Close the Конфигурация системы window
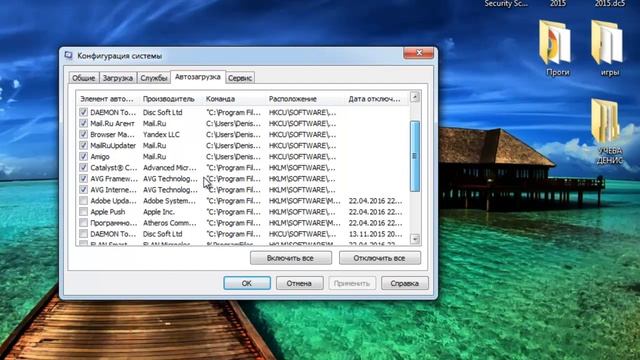Viewport: 640px width, 360px height. pos(418,53)
